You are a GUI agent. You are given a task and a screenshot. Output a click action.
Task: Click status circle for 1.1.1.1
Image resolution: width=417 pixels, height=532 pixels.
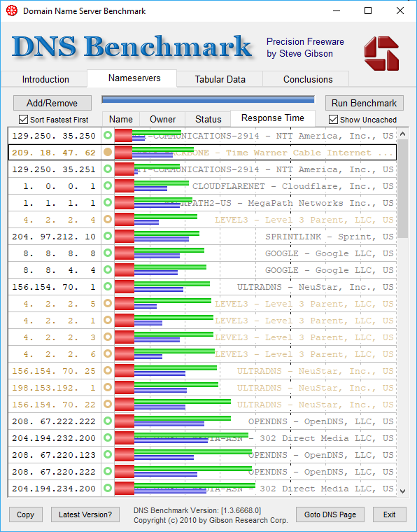pyautogui.click(x=108, y=202)
